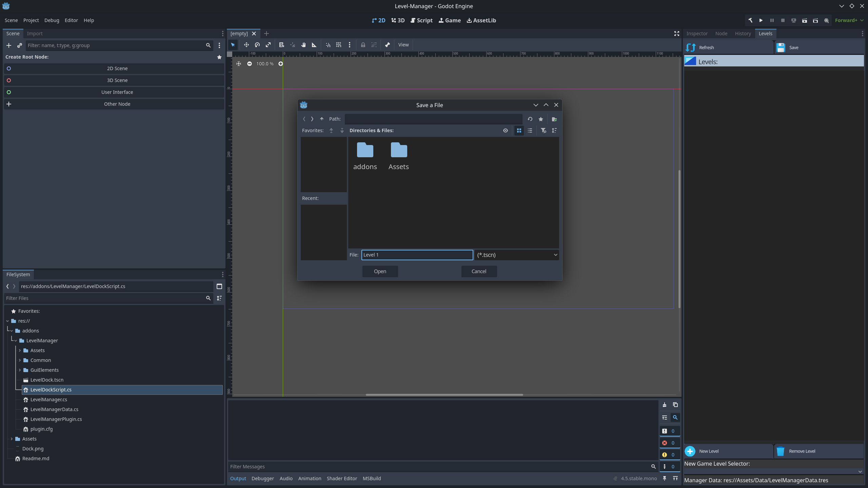This screenshot has width=868, height=488.
Task: Open the addons folder thumbnail
Action: click(365, 156)
